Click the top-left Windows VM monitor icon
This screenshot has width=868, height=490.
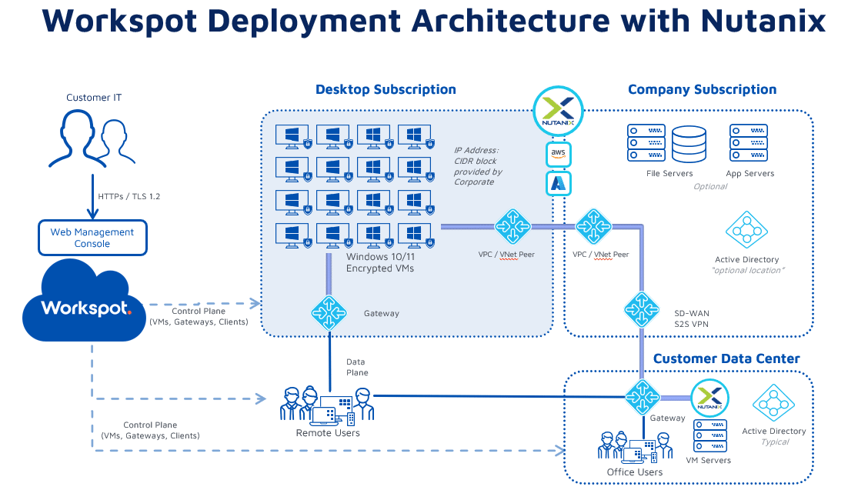294,138
